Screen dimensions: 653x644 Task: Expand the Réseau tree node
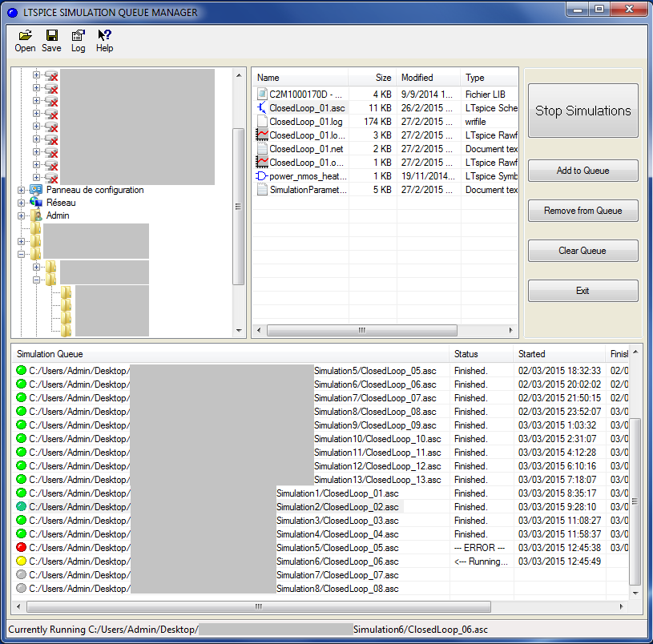(22, 203)
